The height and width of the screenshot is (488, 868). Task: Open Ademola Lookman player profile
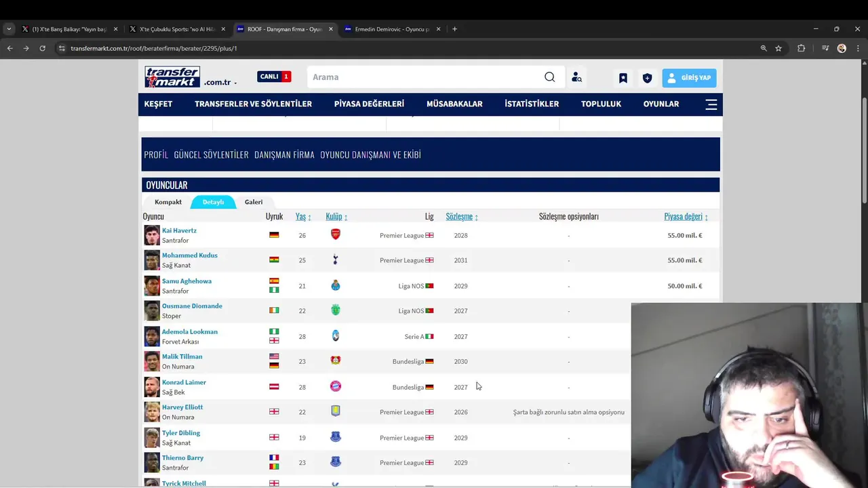coord(190,332)
